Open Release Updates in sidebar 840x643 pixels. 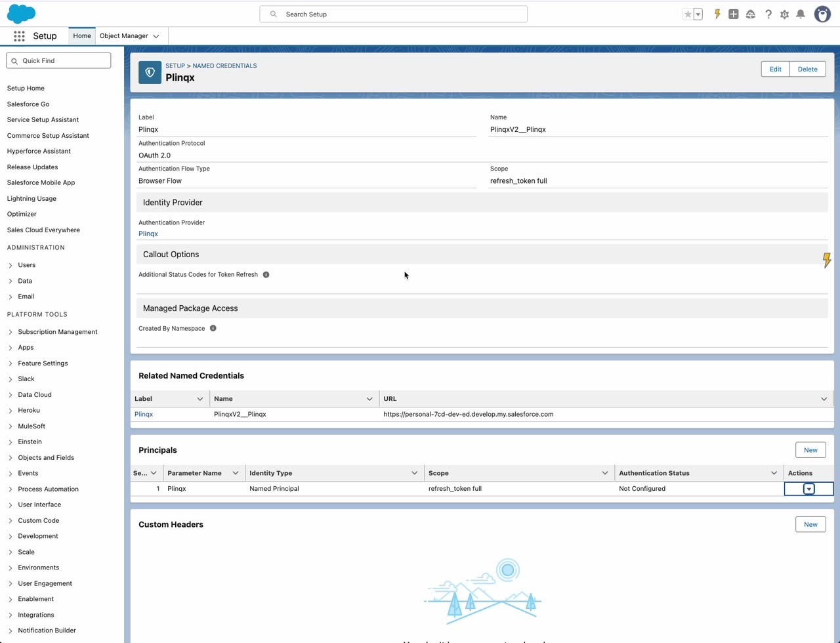tap(32, 167)
